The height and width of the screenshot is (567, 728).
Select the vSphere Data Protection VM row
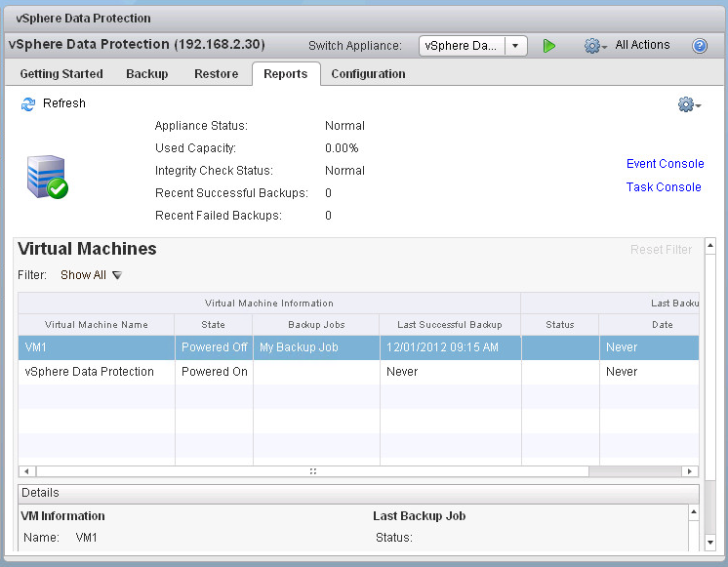tap(358, 372)
